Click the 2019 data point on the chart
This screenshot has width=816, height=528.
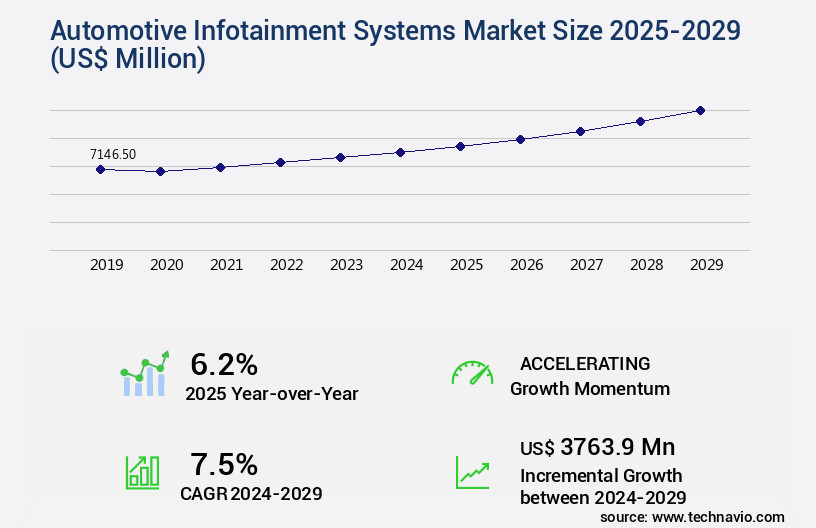(100, 169)
